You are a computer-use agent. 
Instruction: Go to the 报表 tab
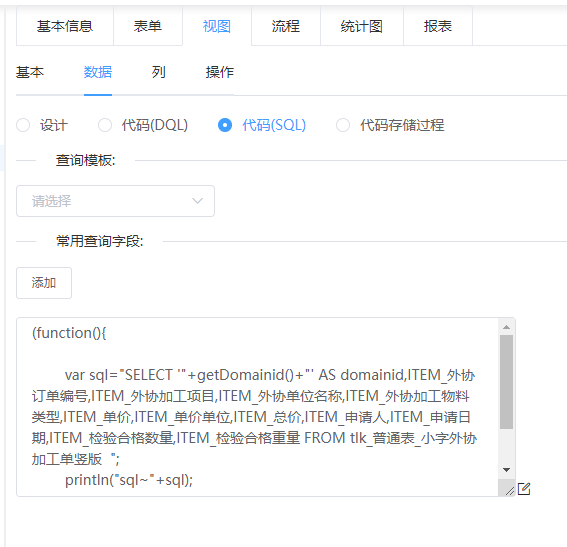click(438, 26)
